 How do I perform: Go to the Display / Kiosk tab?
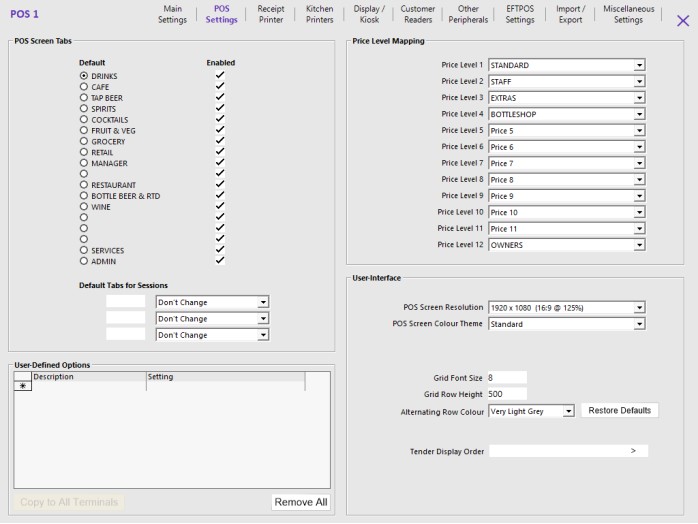[369, 14]
